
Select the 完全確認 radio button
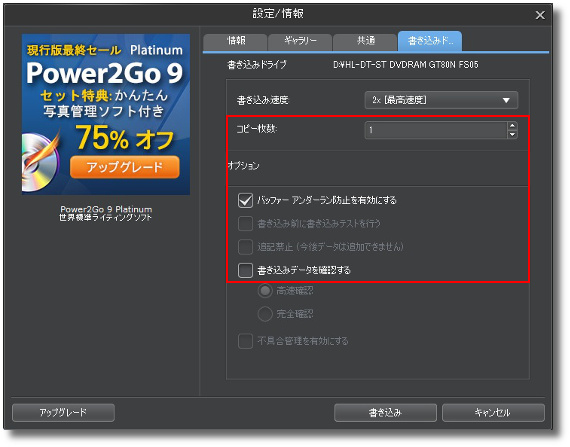click(265, 314)
